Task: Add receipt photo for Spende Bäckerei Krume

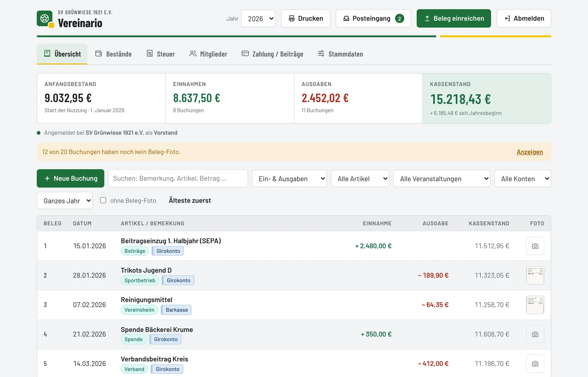Action: (535, 334)
